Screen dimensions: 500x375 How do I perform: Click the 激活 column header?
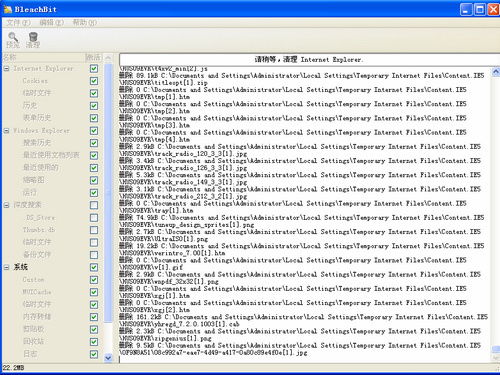click(93, 57)
